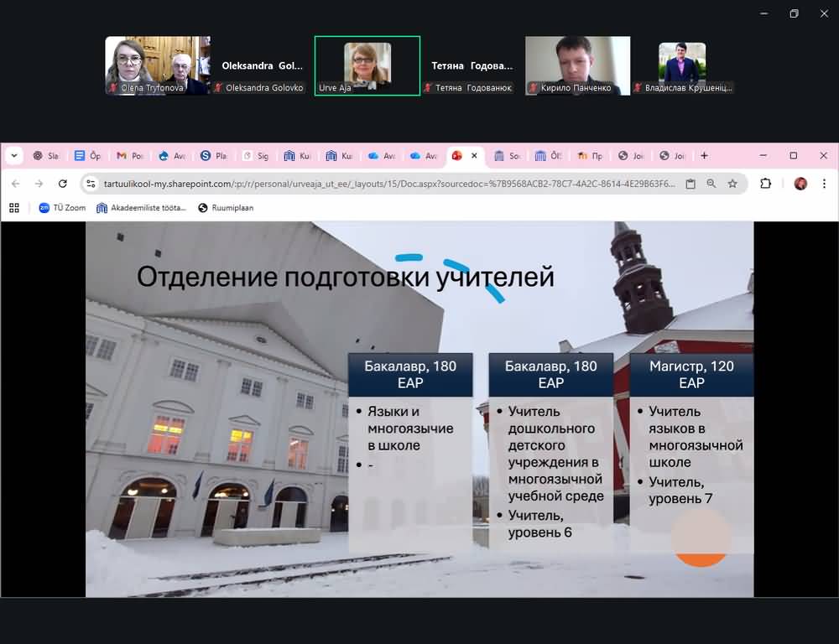Click the back navigation arrow
Viewport: 839px width, 644px height.
tap(17, 182)
